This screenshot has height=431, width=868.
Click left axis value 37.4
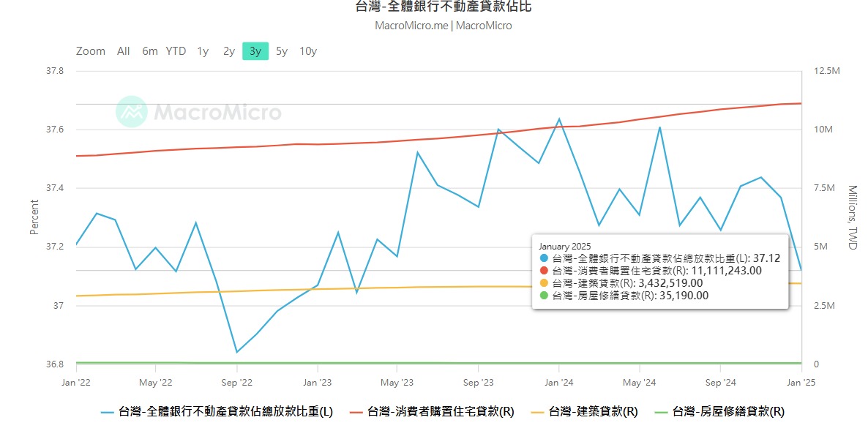[54, 188]
